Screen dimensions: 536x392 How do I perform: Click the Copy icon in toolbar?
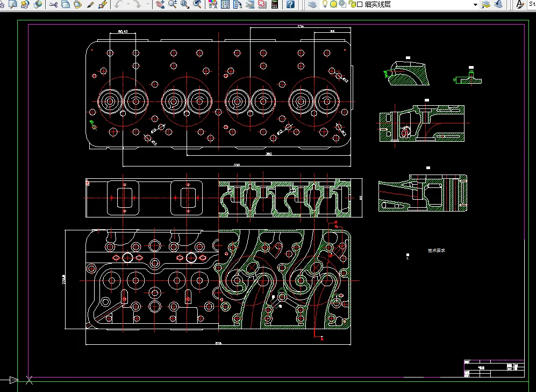(66, 4)
